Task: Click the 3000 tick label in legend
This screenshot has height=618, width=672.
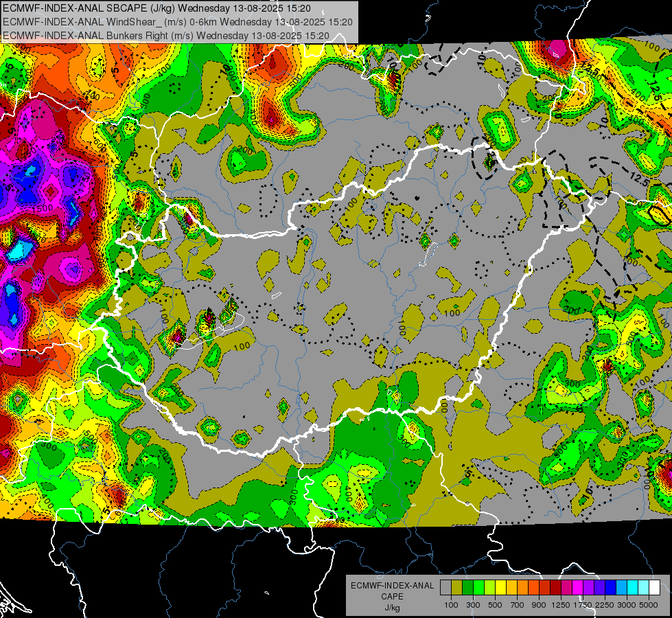Action: tap(627, 605)
